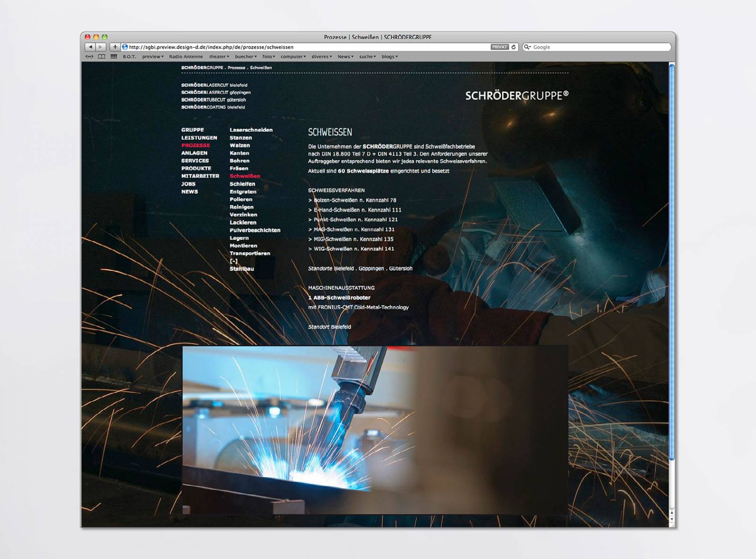Click the Google search magnifier icon
This screenshot has height=559, width=756.
click(x=528, y=47)
